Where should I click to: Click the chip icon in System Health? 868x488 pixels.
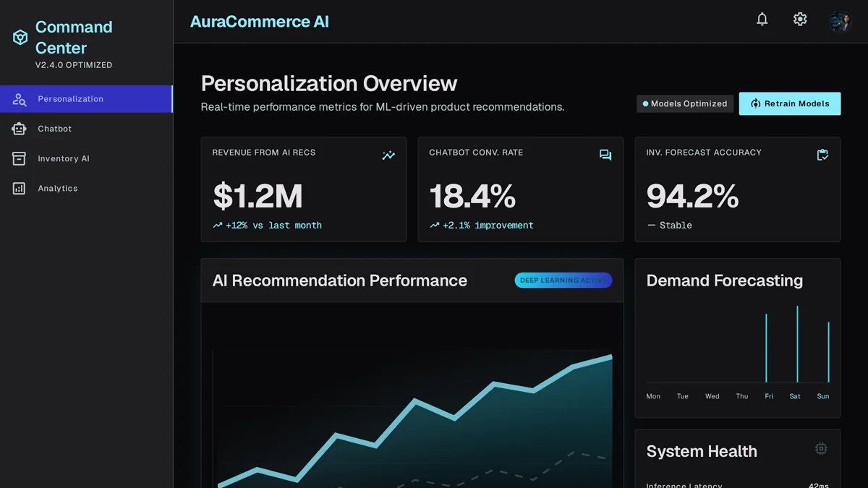[x=821, y=449]
